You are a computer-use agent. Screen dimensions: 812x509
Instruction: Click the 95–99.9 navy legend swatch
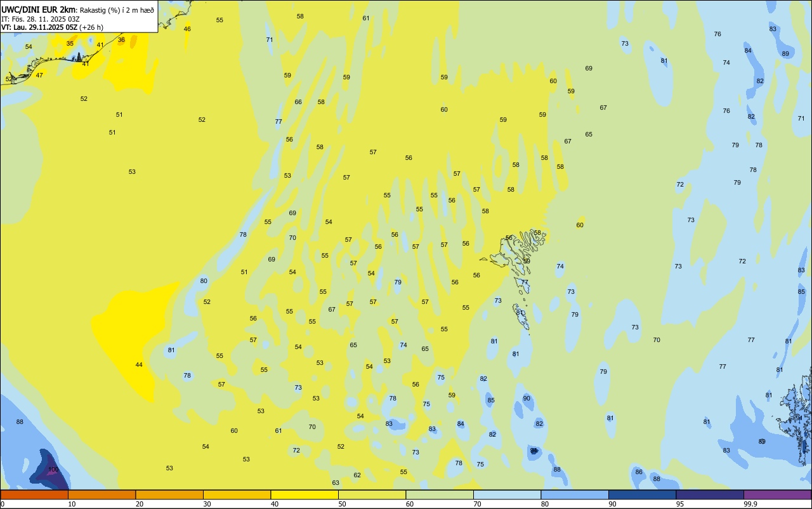[x=710, y=494]
